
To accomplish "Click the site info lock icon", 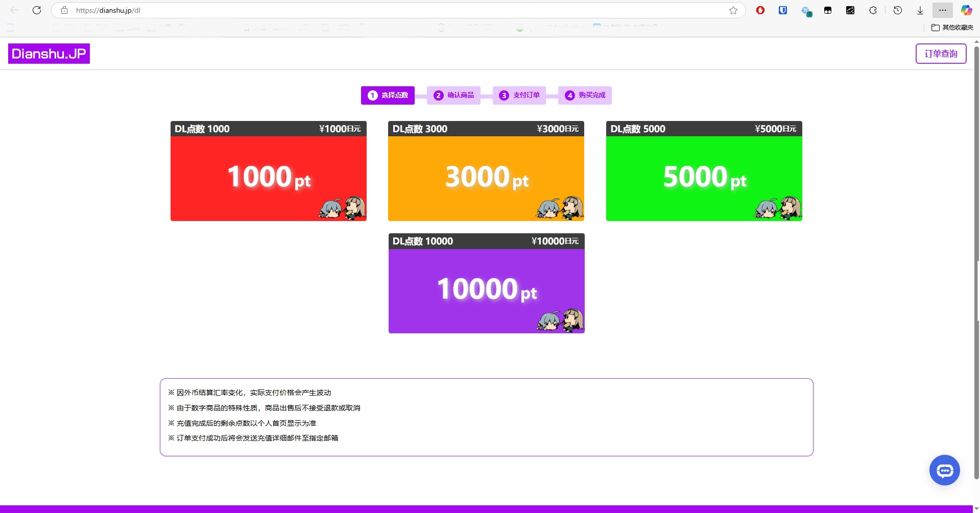I will coord(64,10).
